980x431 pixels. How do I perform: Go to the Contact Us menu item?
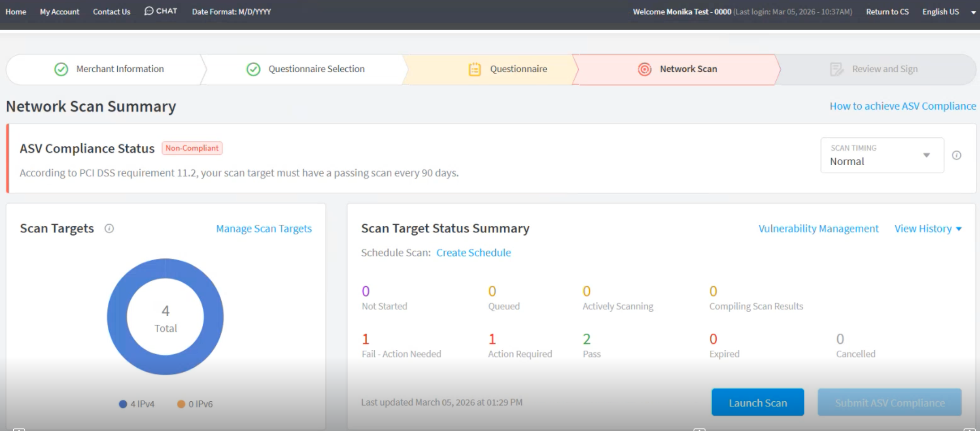pos(112,12)
